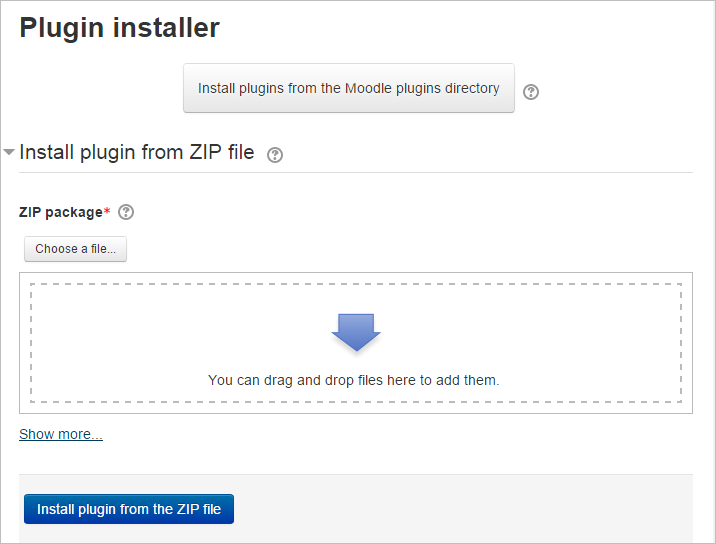Click the drag and drop instruction text
The width and height of the screenshot is (716, 544).
coord(353,380)
